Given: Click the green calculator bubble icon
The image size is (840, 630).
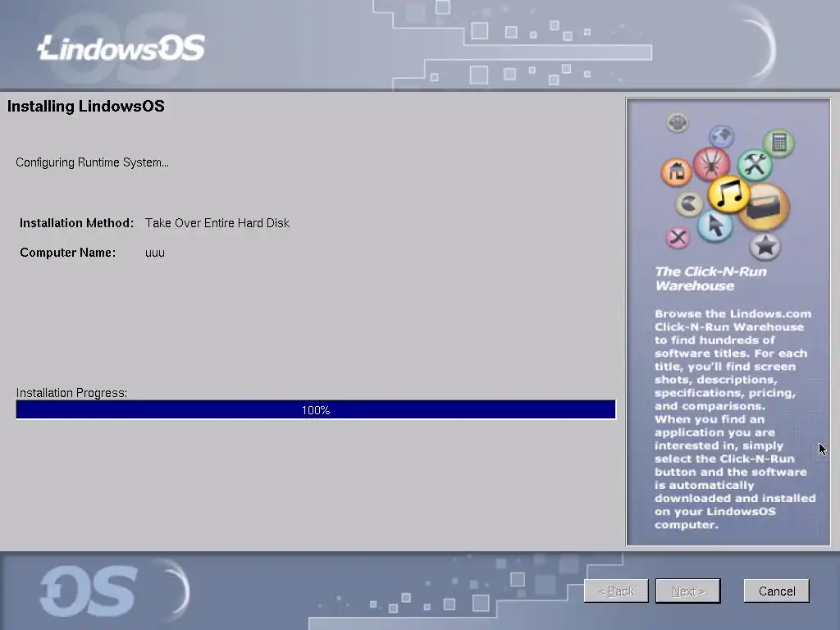Looking at the screenshot, I should (779, 143).
